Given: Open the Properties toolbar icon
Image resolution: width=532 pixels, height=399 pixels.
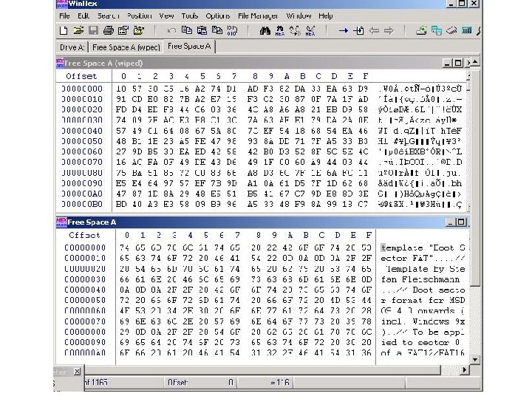Looking at the screenshot, I should [x=123, y=30].
